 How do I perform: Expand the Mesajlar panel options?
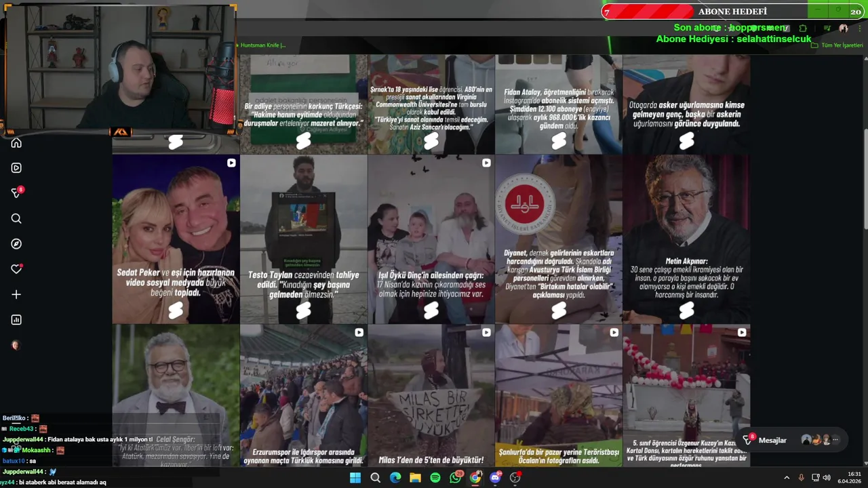tap(835, 440)
